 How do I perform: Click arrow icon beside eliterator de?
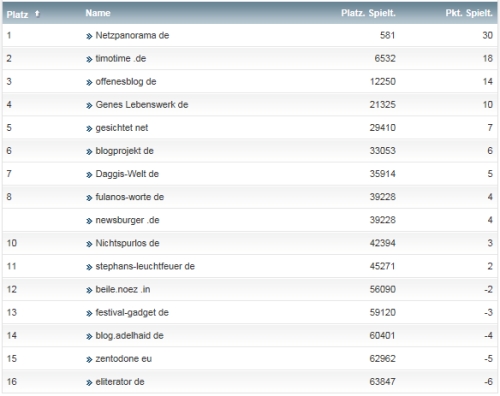point(89,383)
